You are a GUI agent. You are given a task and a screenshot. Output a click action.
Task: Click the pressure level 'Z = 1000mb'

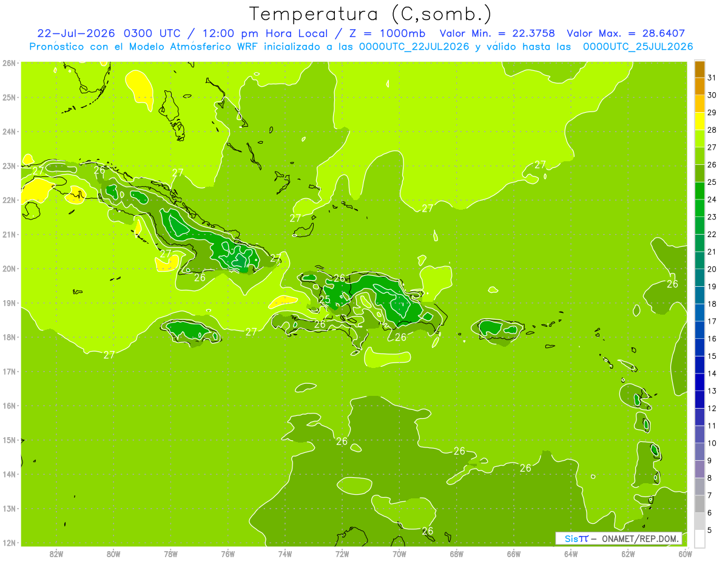pos(385,33)
